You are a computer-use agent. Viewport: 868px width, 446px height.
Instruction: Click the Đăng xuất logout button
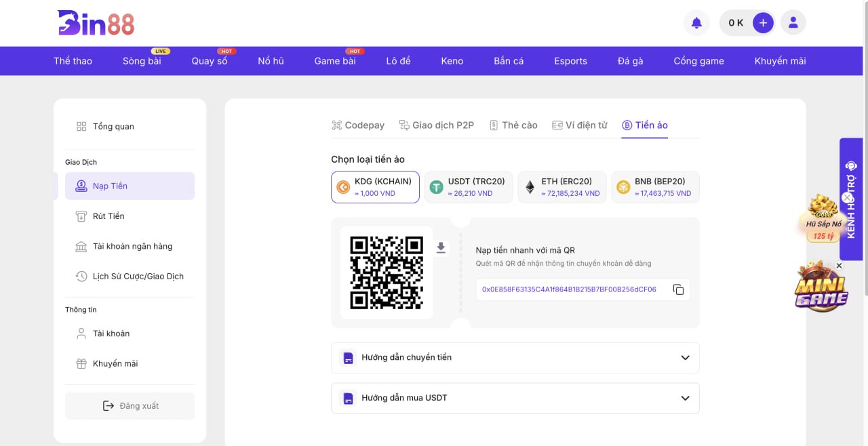pos(130,406)
